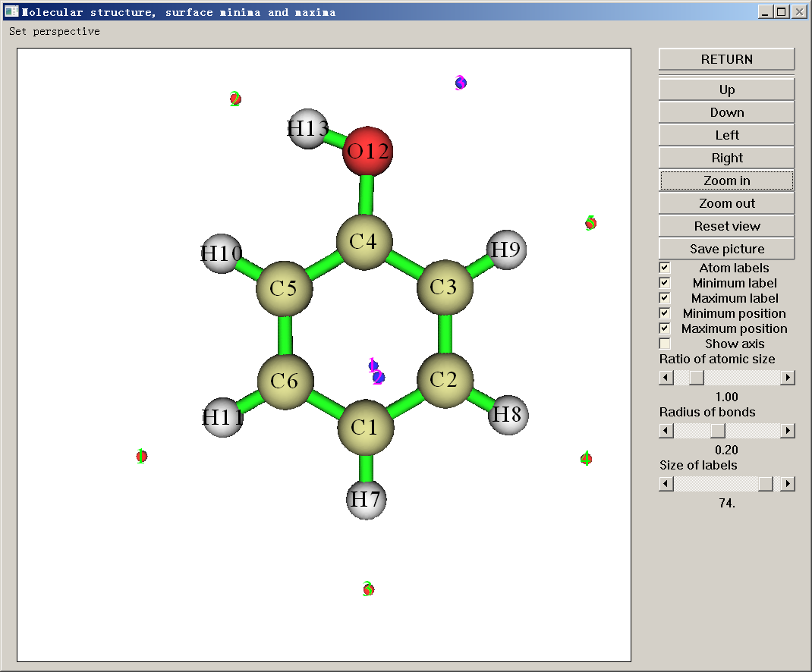Rotate molecule using Right button
Screen dimensions: 812x672
point(726,158)
